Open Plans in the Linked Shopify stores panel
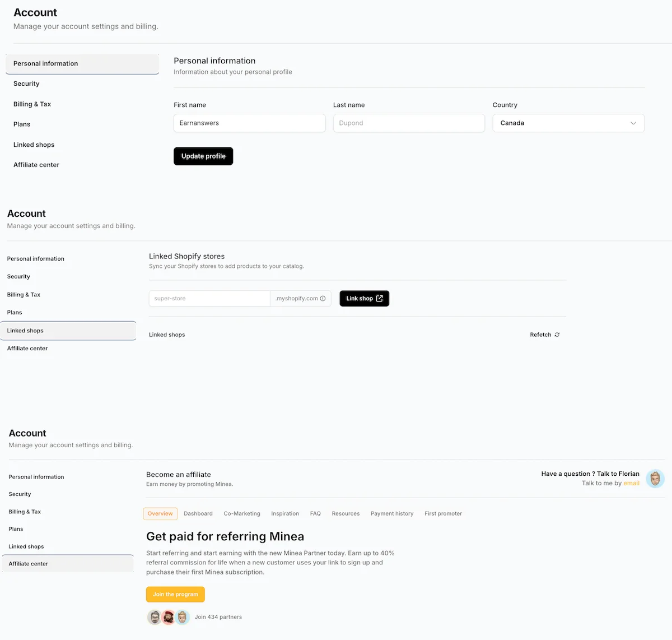 click(x=15, y=313)
